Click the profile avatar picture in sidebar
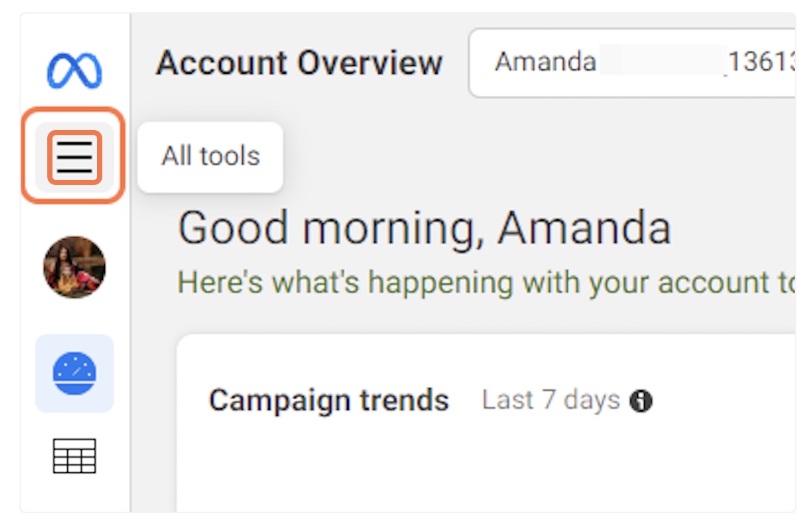The height and width of the screenshot is (524, 812). pos(74,267)
